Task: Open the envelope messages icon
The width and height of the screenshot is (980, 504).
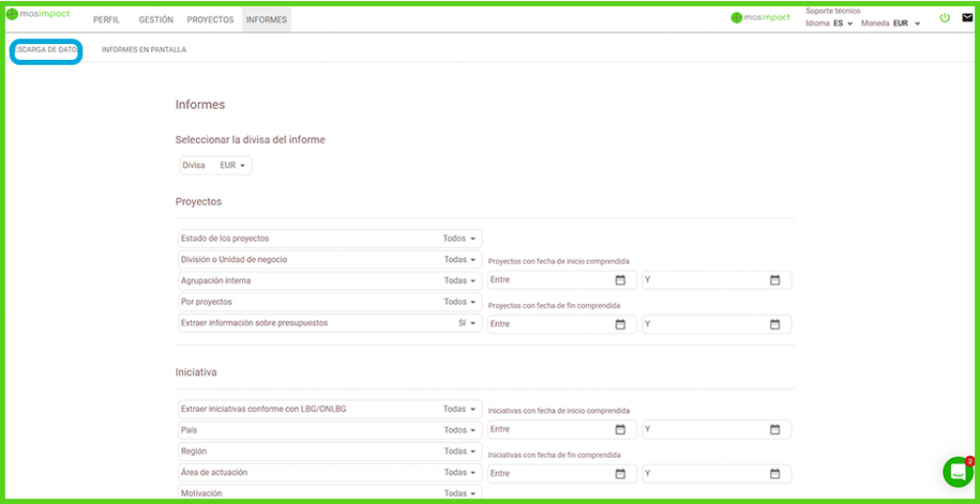Action: point(967,18)
